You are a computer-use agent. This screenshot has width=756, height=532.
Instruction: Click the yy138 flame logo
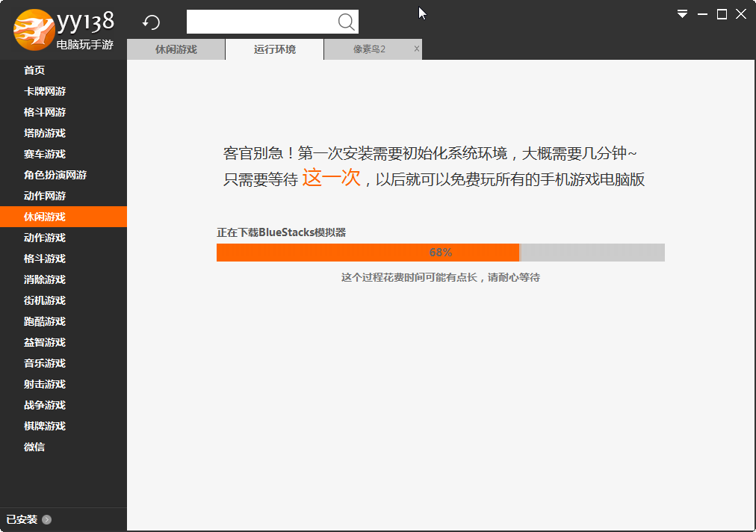(34, 30)
